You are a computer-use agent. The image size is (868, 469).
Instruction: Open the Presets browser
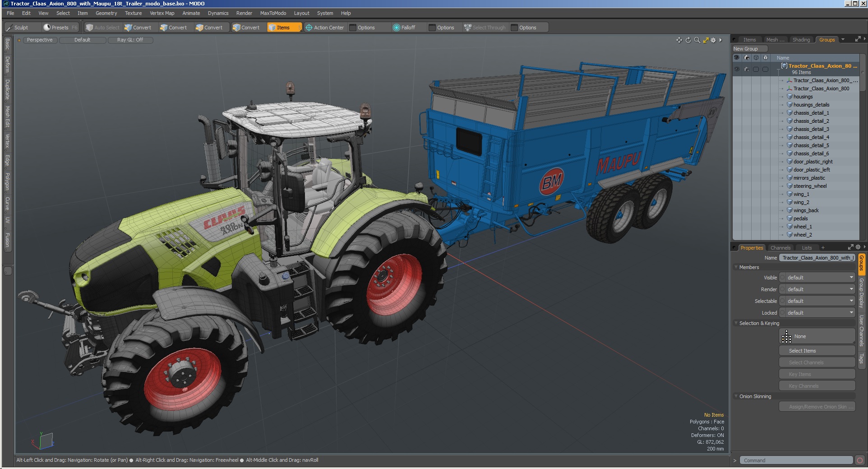coord(60,28)
